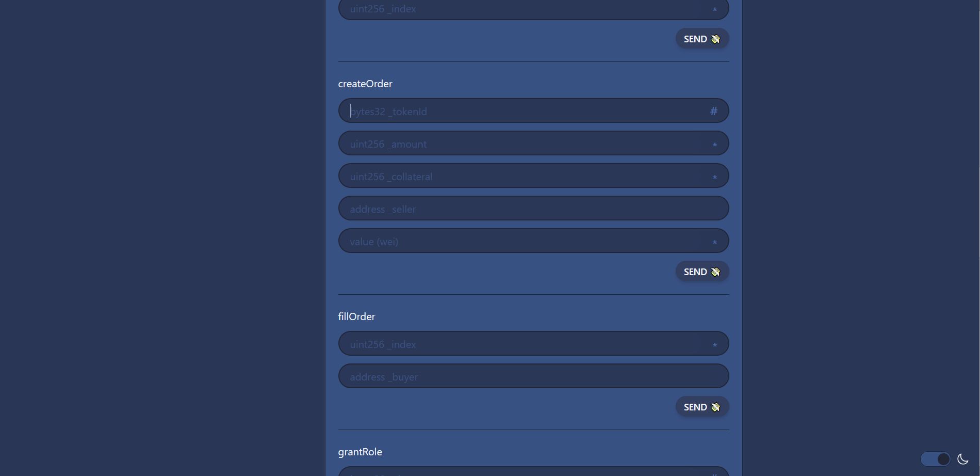Screen dimensions: 980x476
Task: Click the moon icon for dark mode
Action: click(x=962, y=459)
